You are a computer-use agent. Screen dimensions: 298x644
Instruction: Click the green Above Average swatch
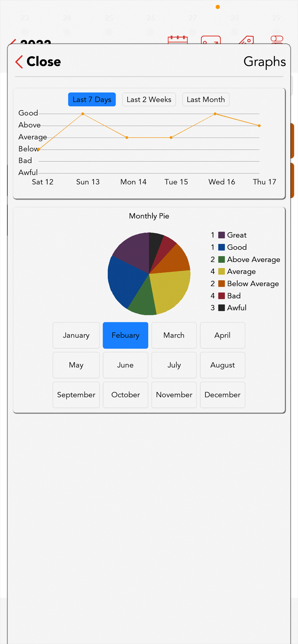[222, 260]
